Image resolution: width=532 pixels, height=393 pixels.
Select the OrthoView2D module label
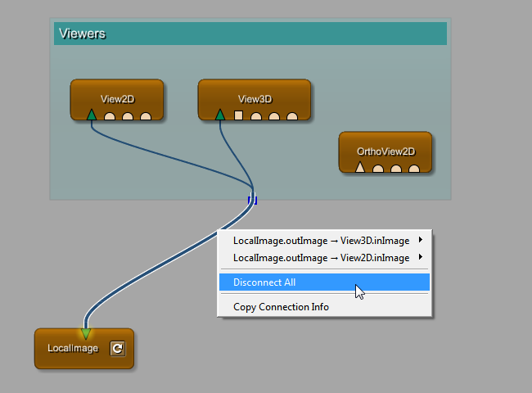tap(385, 151)
